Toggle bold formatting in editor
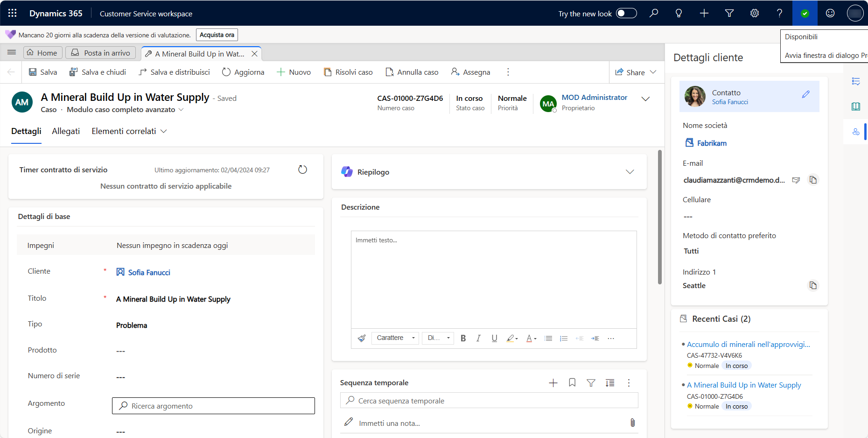Viewport: 868px width, 438px height. pyautogui.click(x=463, y=338)
